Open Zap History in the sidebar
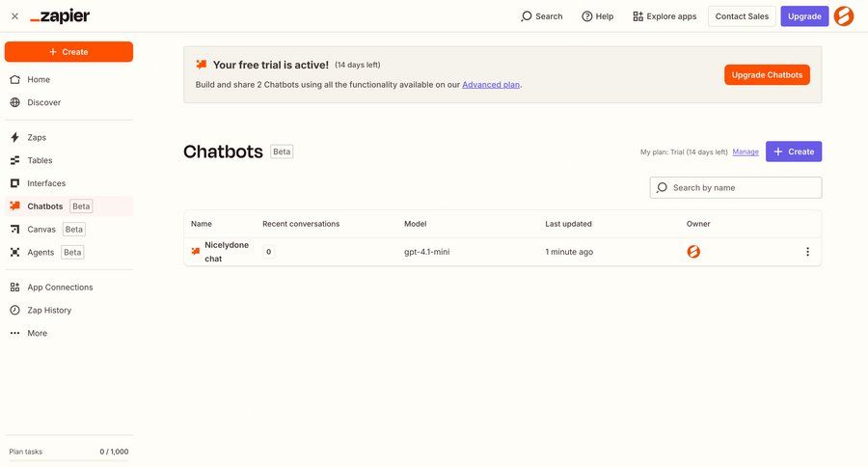Screen dimensions: 868x467 [x=68, y=311]
